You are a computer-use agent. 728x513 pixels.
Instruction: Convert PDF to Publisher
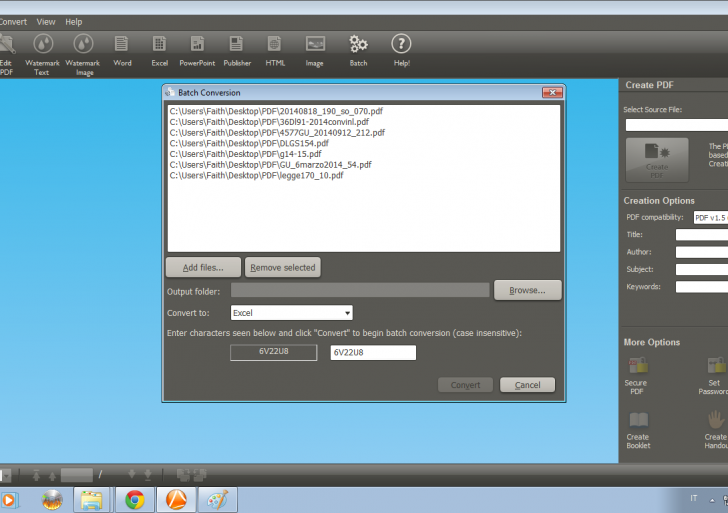237,51
